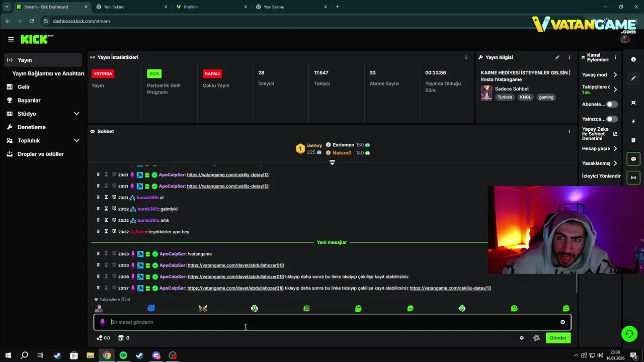
Task: Click the channel points infinity icon
Action: click(103, 338)
